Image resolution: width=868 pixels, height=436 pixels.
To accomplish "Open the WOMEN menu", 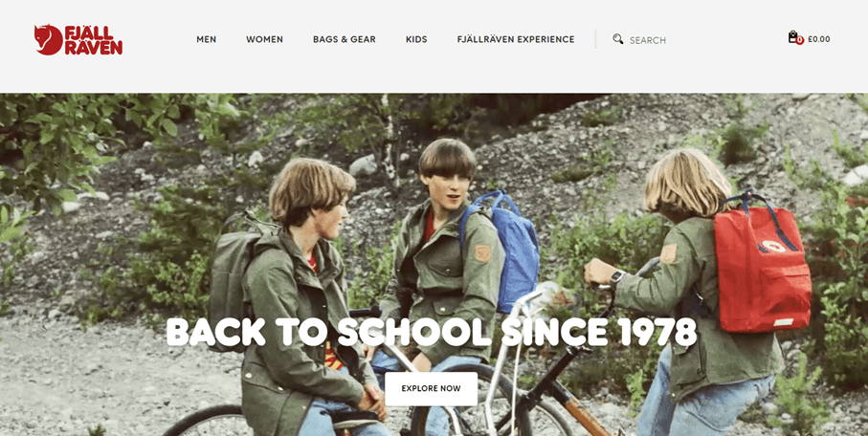I will 264,39.
